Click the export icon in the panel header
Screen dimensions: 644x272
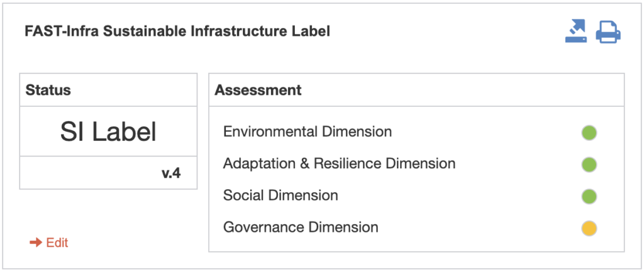point(576,31)
